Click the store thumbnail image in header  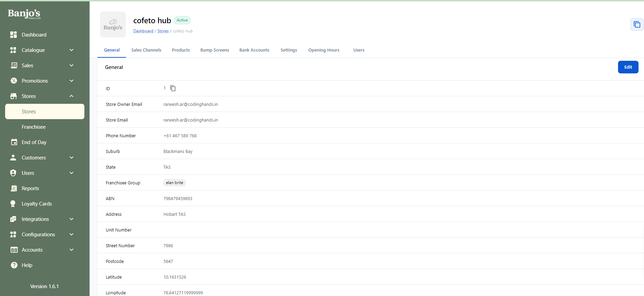[x=113, y=25]
